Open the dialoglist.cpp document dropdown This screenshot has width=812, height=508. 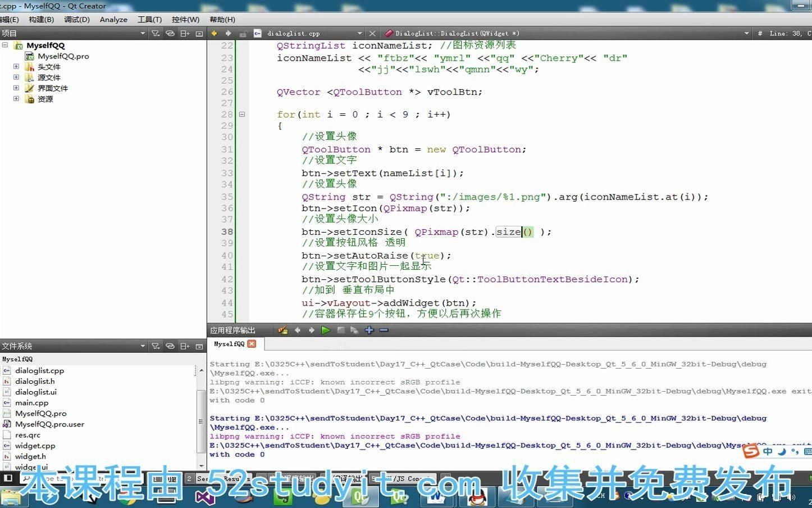(360, 34)
